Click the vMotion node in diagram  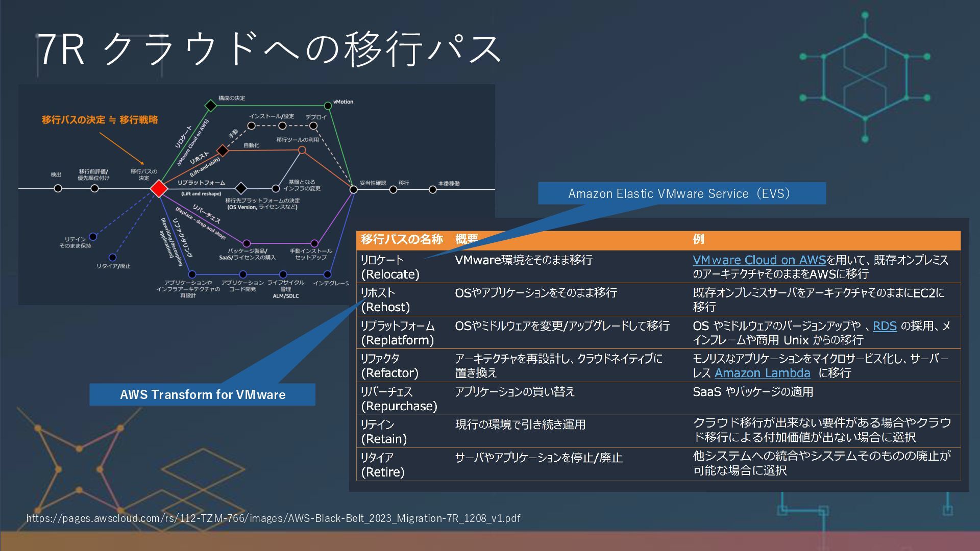tap(328, 106)
